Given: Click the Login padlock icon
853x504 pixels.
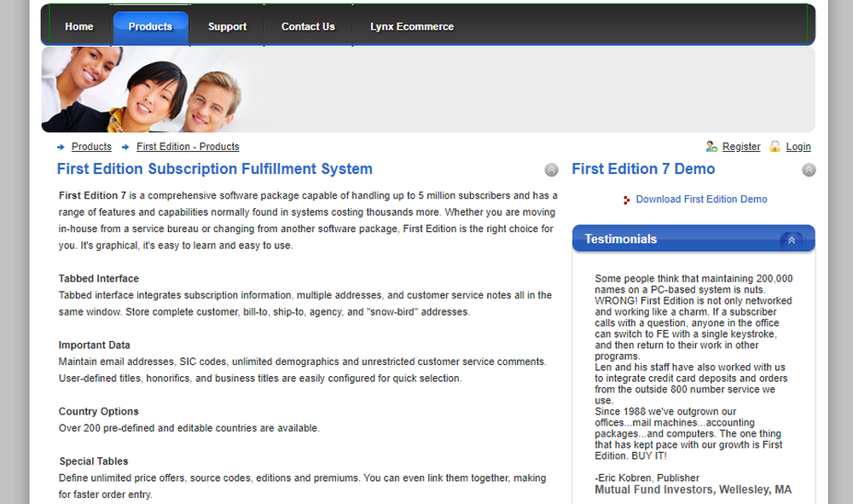Looking at the screenshot, I should 775,146.
